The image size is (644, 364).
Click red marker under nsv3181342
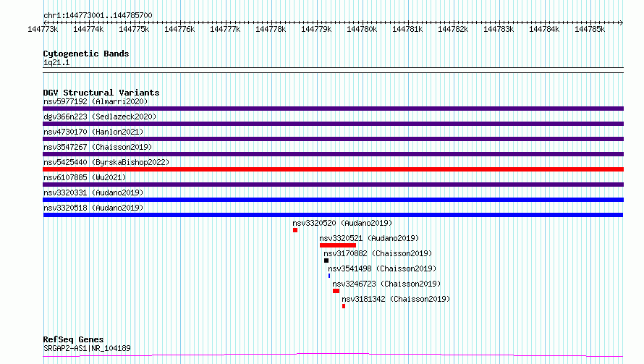pos(344,306)
